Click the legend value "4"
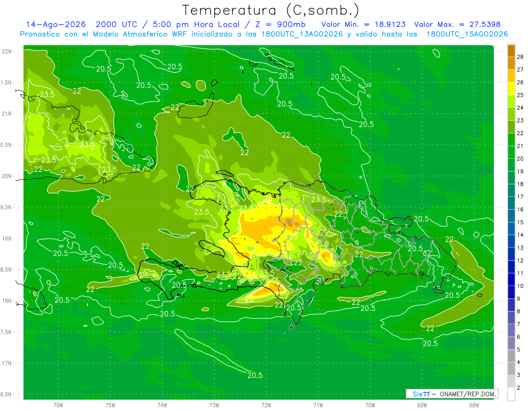 click(x=519, y=362)
